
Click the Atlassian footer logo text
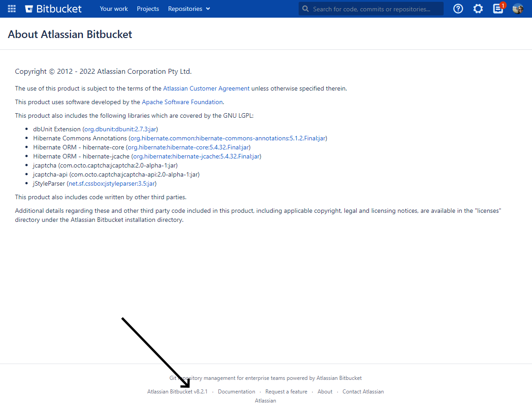tap(266, 401)
